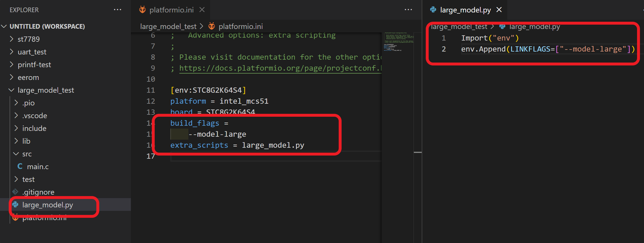Expand the uart_test folder

(32, 52)
